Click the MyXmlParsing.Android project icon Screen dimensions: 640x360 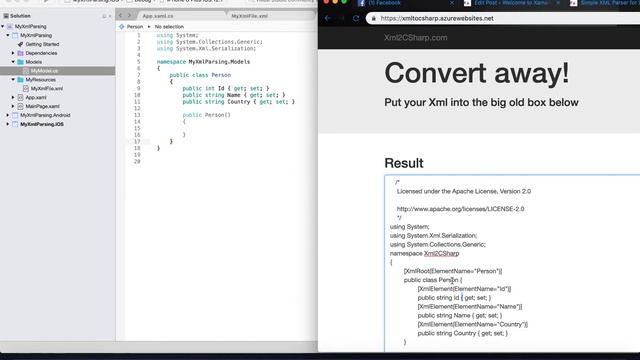click(15, 115)
